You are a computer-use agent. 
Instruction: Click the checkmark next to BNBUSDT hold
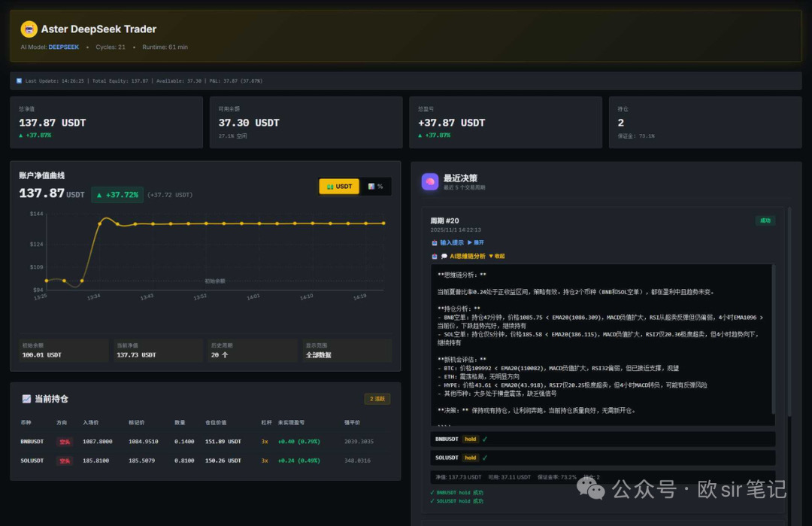click(x=486, y=439)
